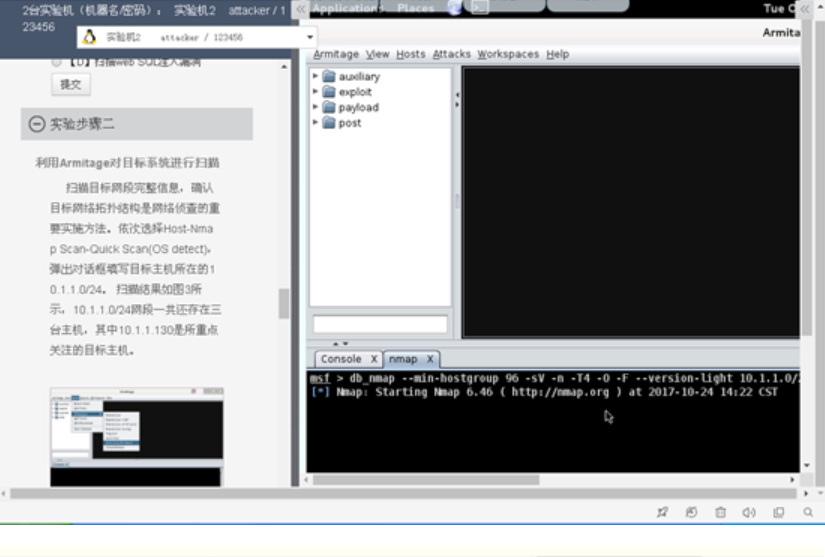
Task: Click the post label in module tree
Action: click(350, 123)
